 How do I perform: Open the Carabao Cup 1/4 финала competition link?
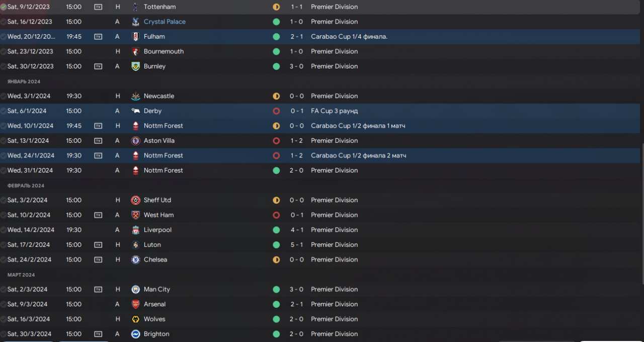[x=349, y=37]
